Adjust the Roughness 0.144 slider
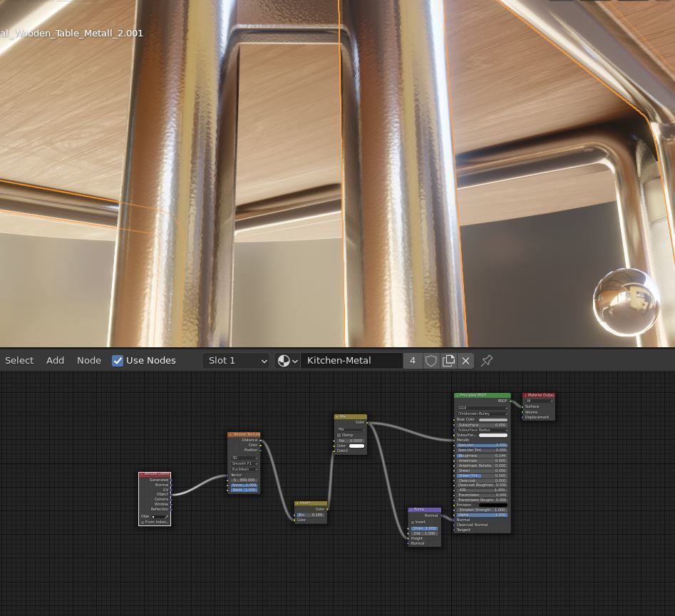 [482, 456]
